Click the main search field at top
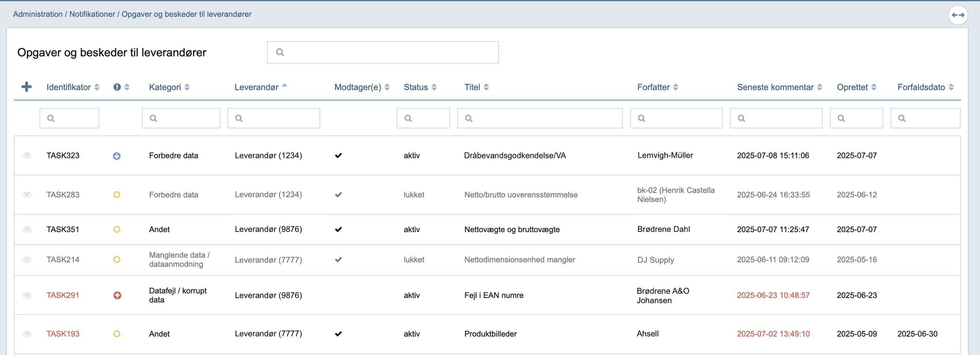Viewport: 980px width, 355px height. click(383, 52)
